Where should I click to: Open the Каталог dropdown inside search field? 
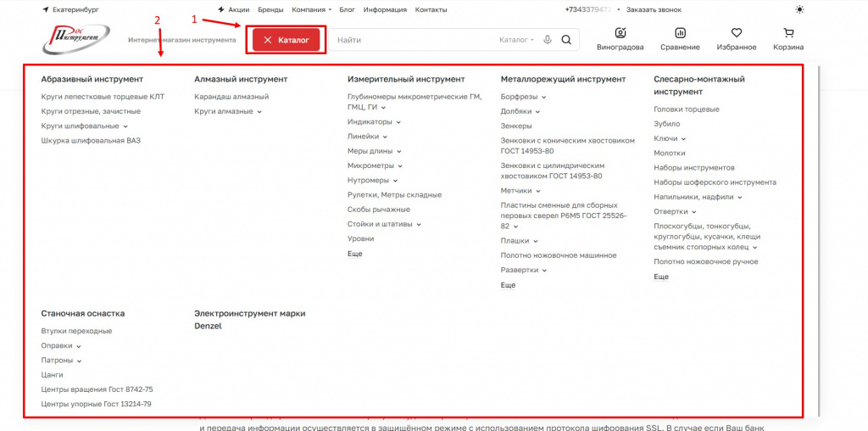516,40
